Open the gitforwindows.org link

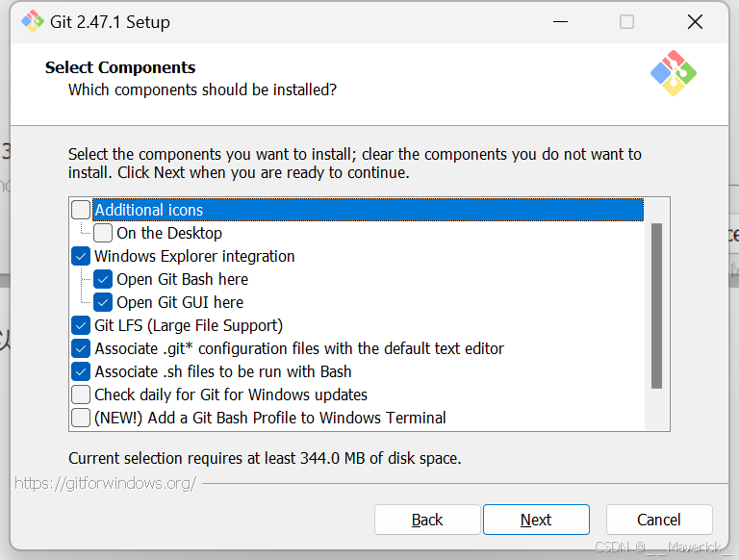pos(106,483)
